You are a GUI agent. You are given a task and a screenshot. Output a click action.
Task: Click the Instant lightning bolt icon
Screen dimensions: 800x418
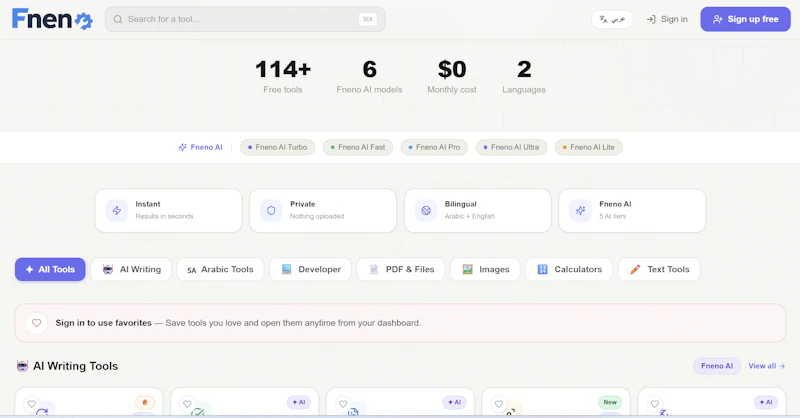(x=117, y=210)
